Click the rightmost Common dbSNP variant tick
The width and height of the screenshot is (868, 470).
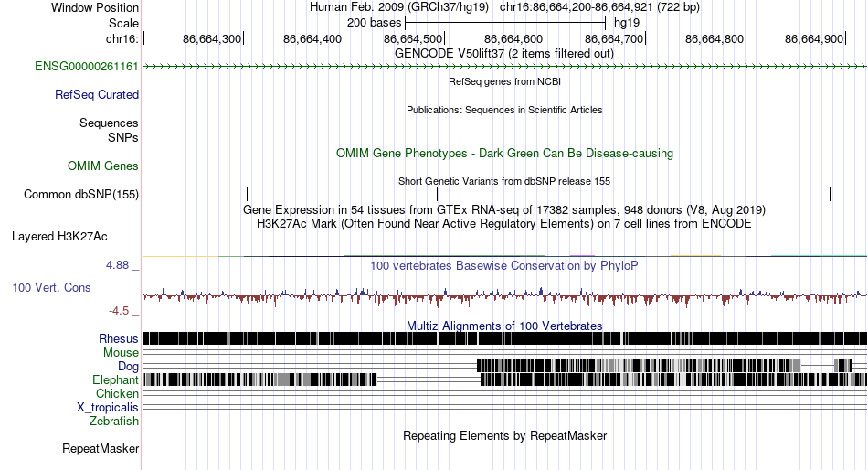point(831,194)
